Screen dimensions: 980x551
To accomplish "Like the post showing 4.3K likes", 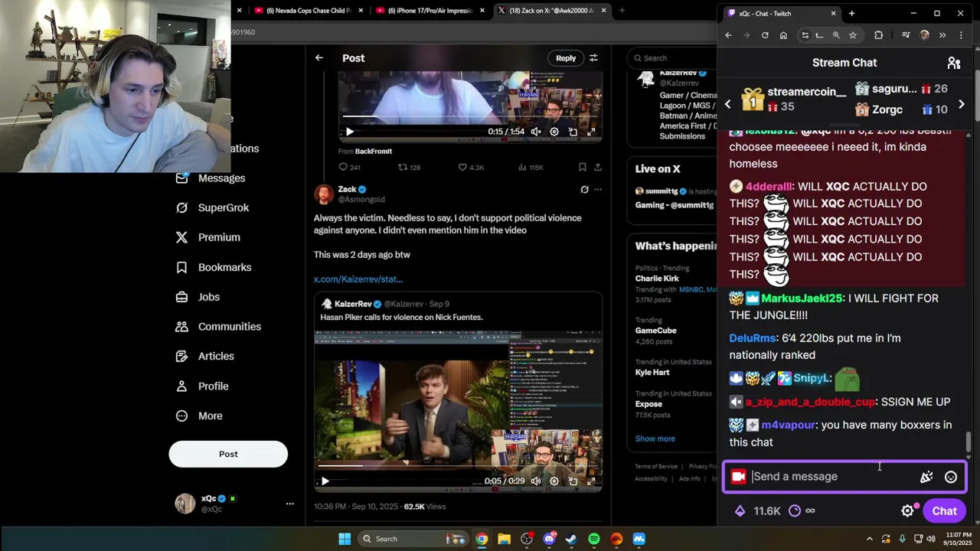I will (x=471, y=167).
